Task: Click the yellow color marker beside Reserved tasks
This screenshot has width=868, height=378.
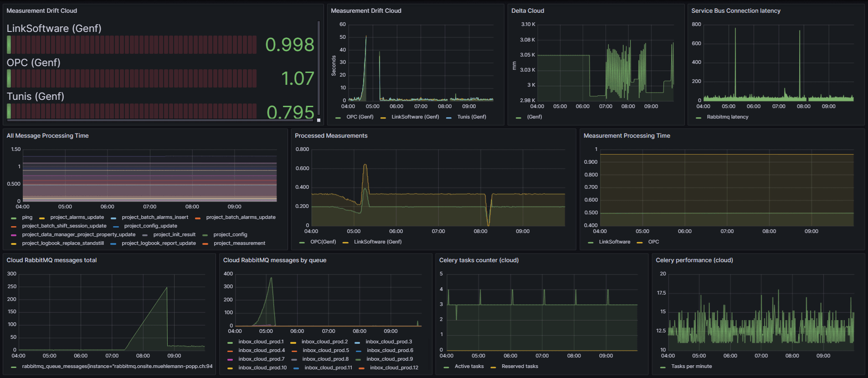Action: point(493,367)
